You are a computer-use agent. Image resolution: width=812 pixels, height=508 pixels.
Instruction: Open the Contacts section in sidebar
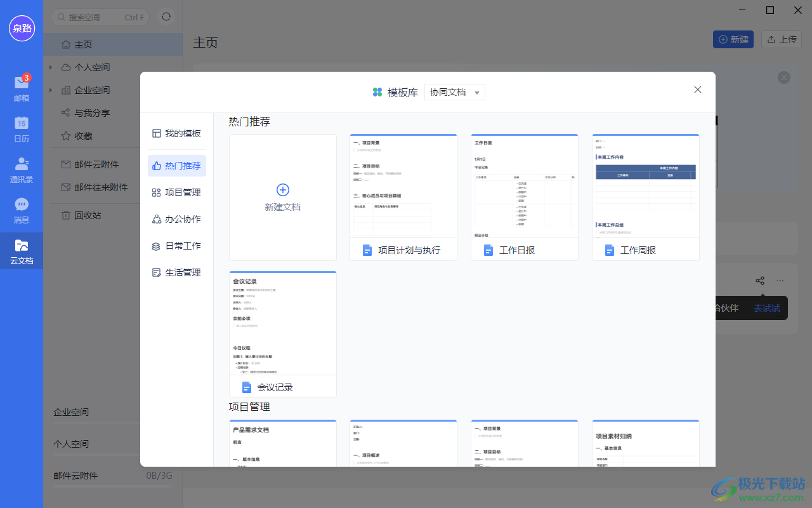click(22, 170)
